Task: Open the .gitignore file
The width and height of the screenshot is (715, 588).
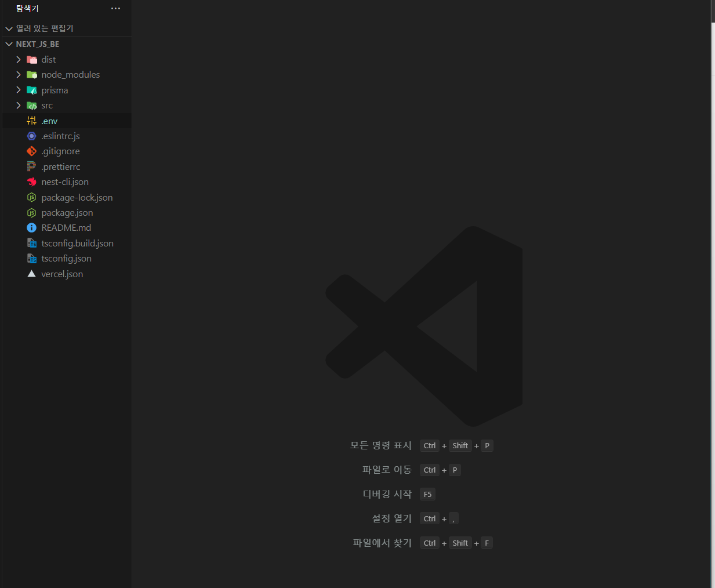Action: coord(67,151)
